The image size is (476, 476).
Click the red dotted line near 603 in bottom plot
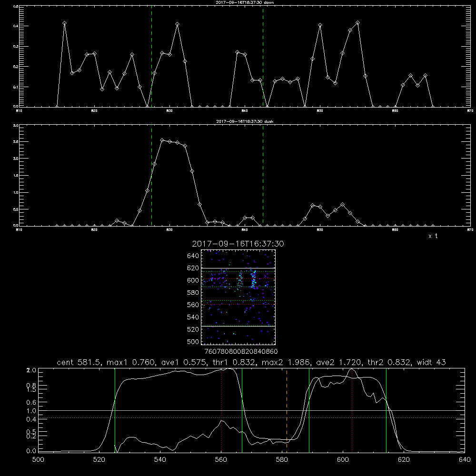pyautogui.click(x=352, y=410)
